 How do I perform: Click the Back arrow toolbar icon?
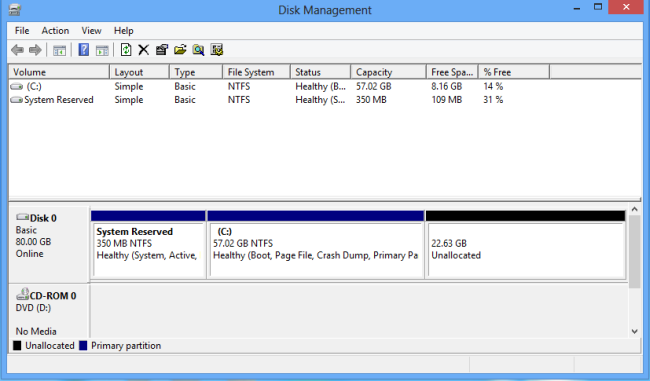[x=17, y=50]
